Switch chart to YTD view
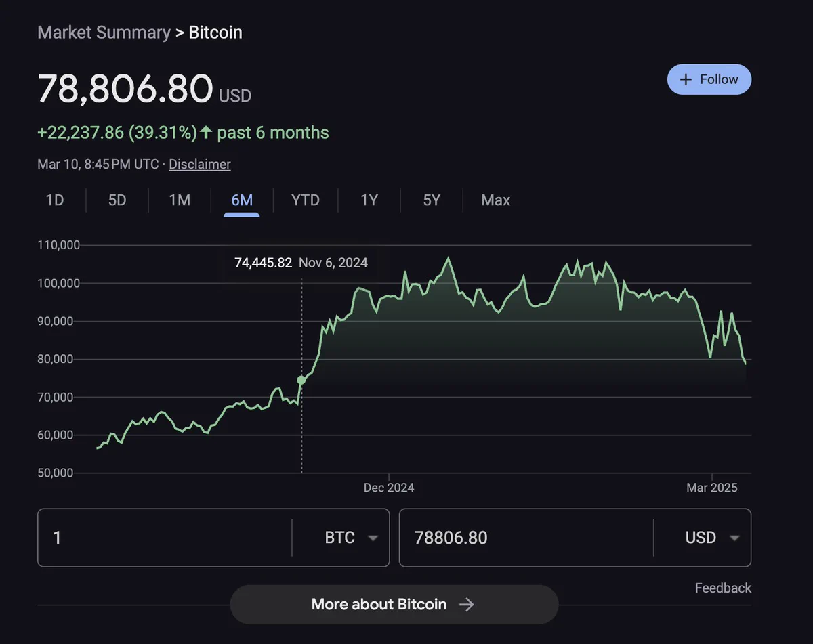 (x=305, y=200)
